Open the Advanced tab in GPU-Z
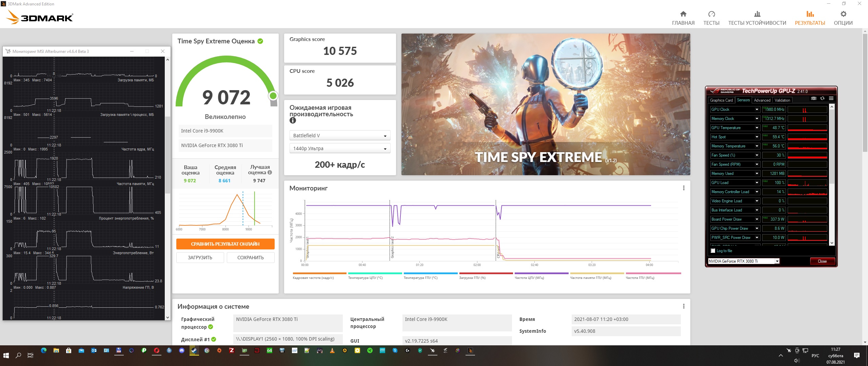 click(762, 100)
